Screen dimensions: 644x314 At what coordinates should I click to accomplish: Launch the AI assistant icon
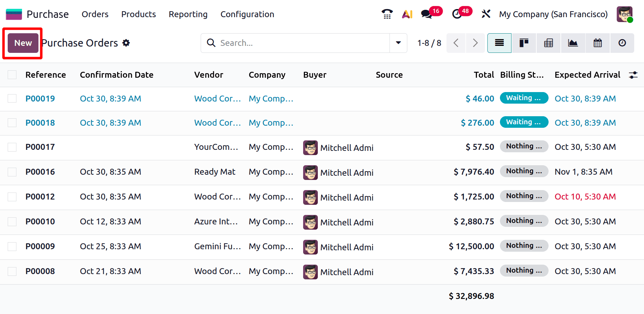click(x=407, y=14)
